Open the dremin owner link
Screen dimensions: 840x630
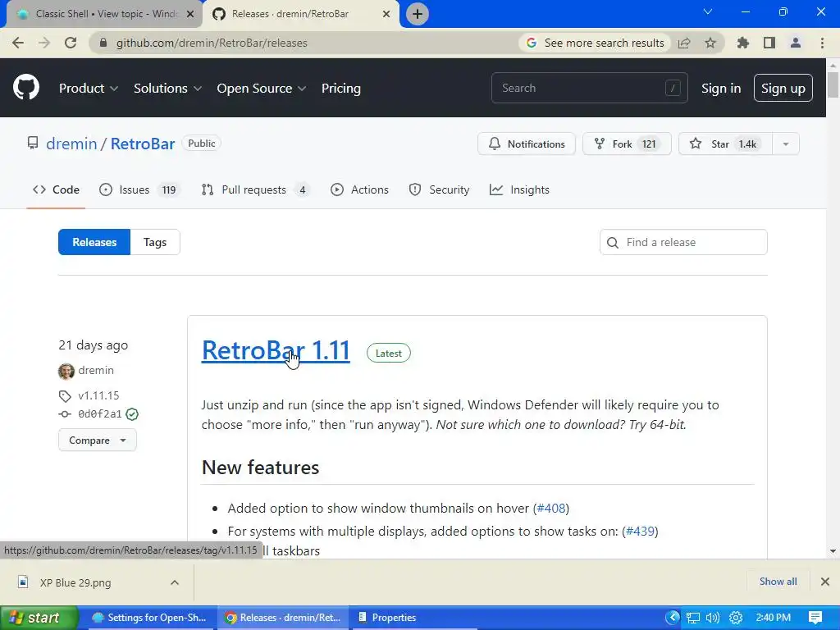click(x=71, y=144)
